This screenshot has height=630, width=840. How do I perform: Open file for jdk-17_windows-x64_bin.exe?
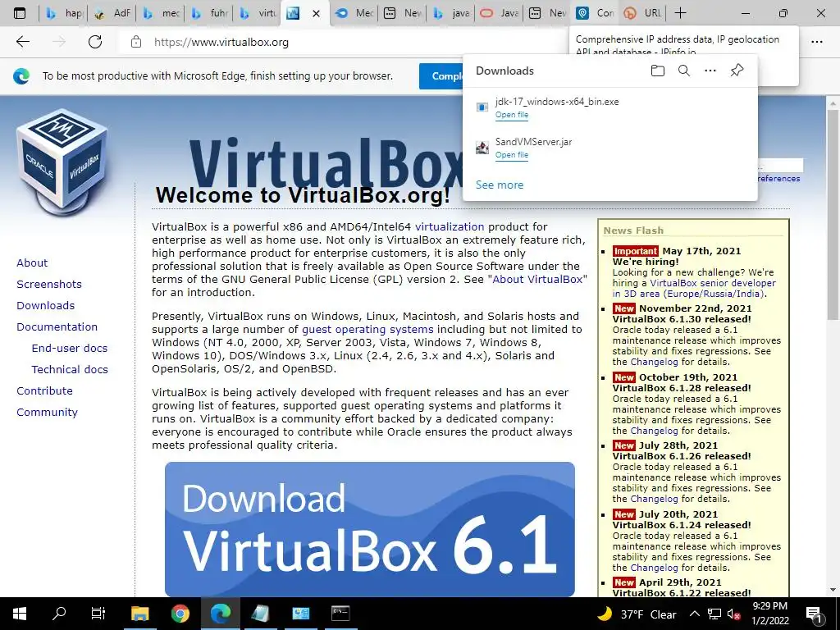[x=512, y=115]
